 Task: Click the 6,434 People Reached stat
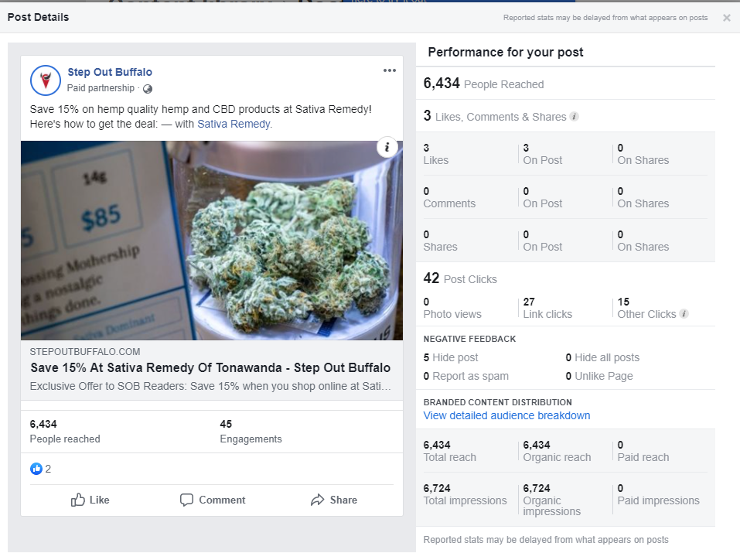tap(484, 84)
